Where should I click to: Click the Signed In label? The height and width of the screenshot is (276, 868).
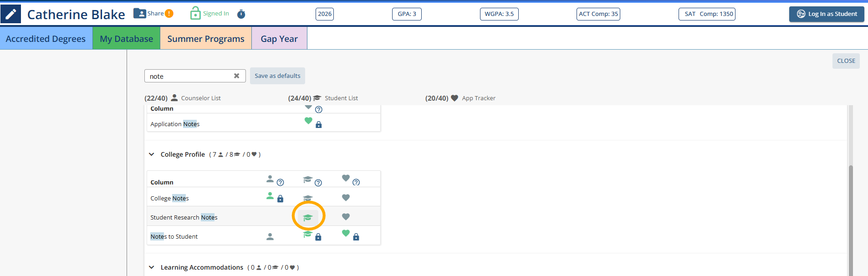tap(216, 14)
